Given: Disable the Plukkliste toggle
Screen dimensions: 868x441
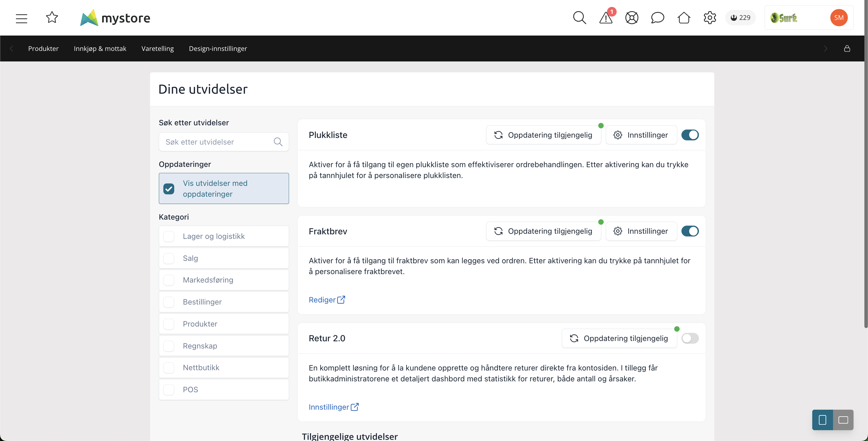Looking at the screenshot, I should (x=690, y=135).
